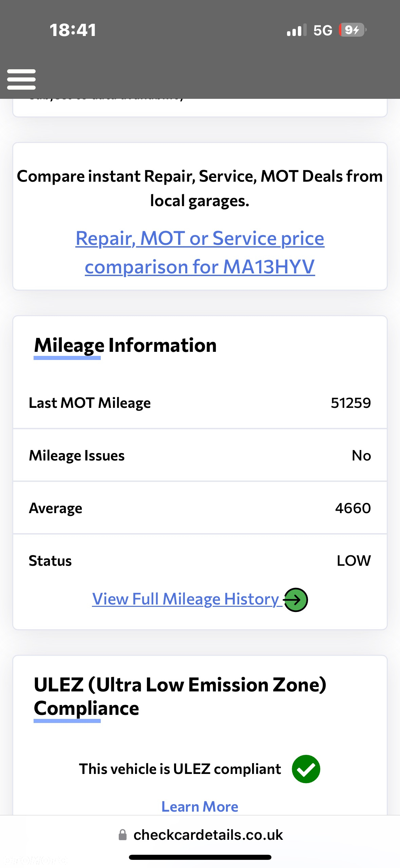
Task: Select the Mileage Issues row
Action: click(x=200, y=455)
